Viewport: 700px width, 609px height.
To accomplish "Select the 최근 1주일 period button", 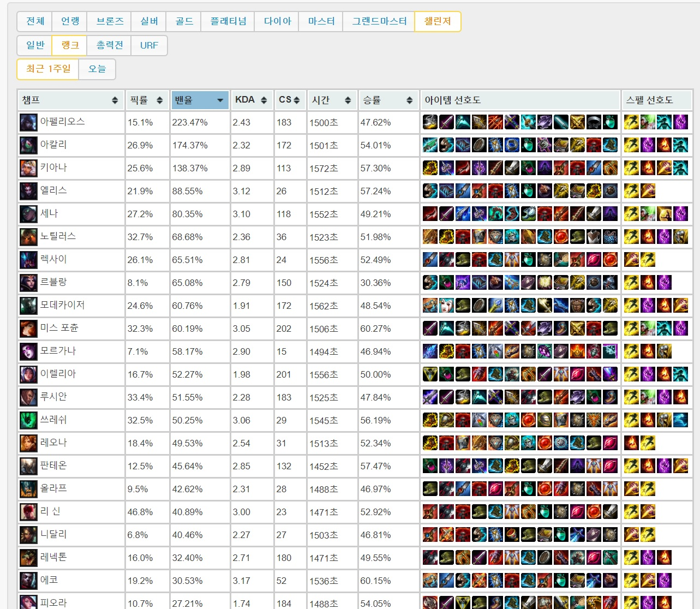I will 48,69.
